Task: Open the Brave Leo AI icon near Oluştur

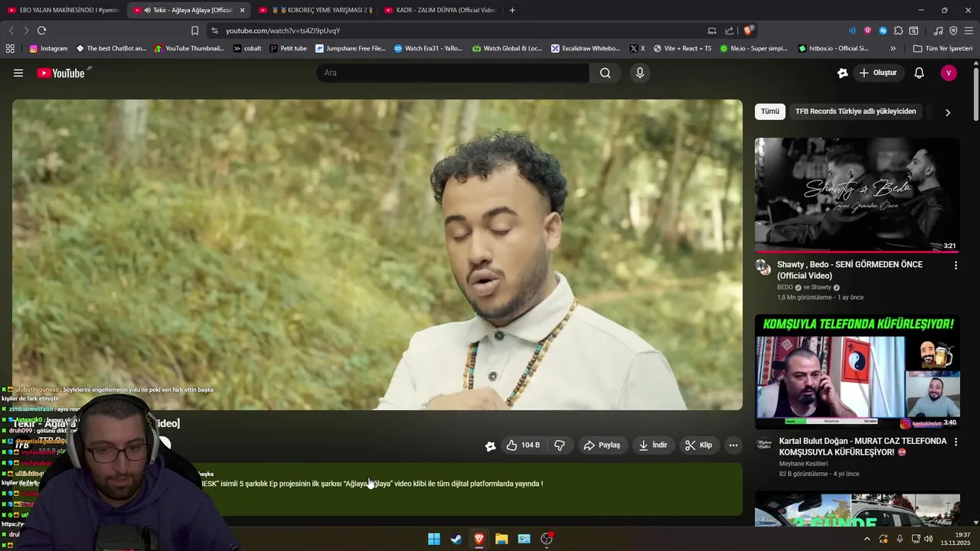Action: click(x=843, y=73)
